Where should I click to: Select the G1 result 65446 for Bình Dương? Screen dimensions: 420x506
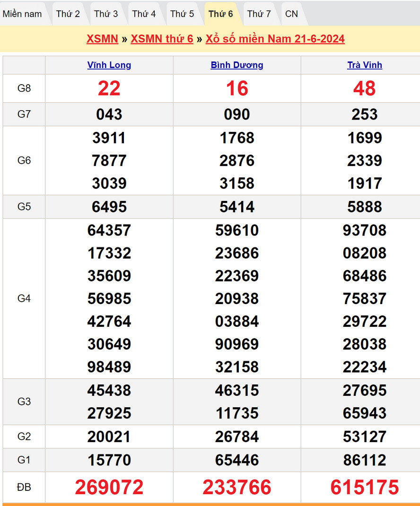tap(237, 460)
